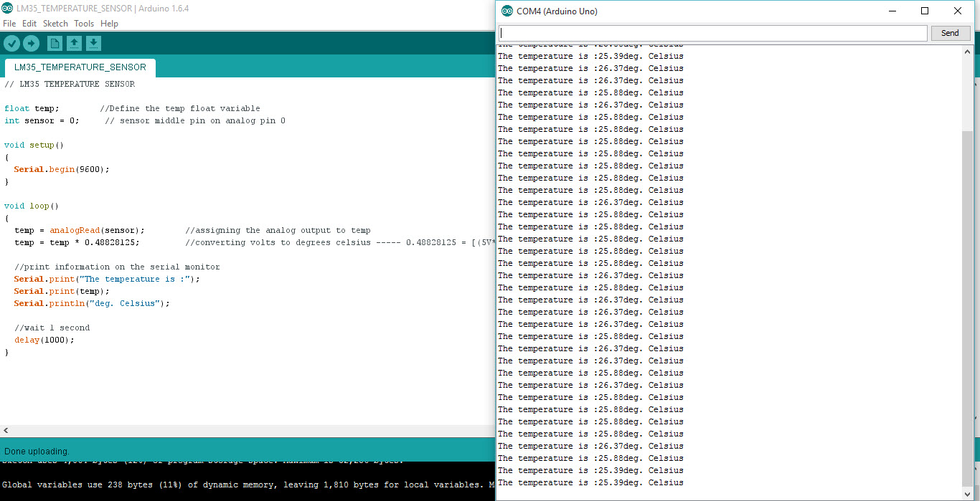Click 'Serial.println("deg. Celsius");' line
The width and height of the screenshot is (980, 501).
pyautogui.click(x=92, y=303)
